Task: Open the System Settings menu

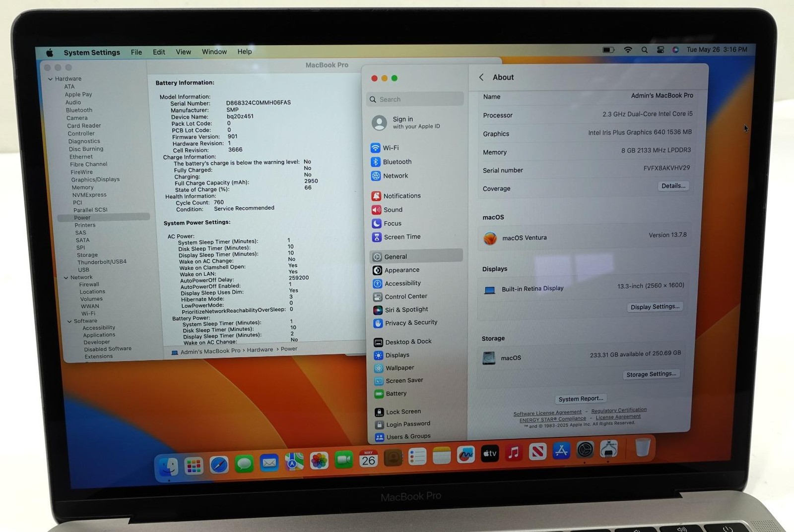Action: tap(92, 53)
